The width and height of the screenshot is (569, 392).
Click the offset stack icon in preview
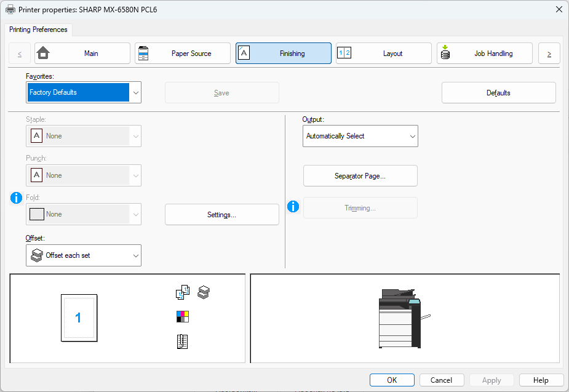[x=204, y=292]
